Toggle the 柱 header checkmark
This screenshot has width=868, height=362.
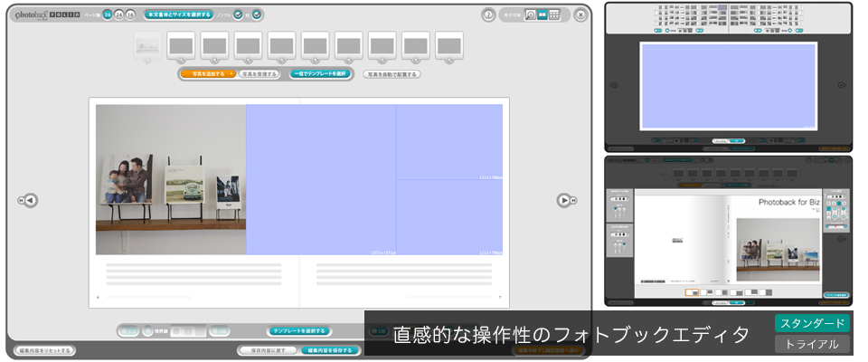click(x=257, y=15)
